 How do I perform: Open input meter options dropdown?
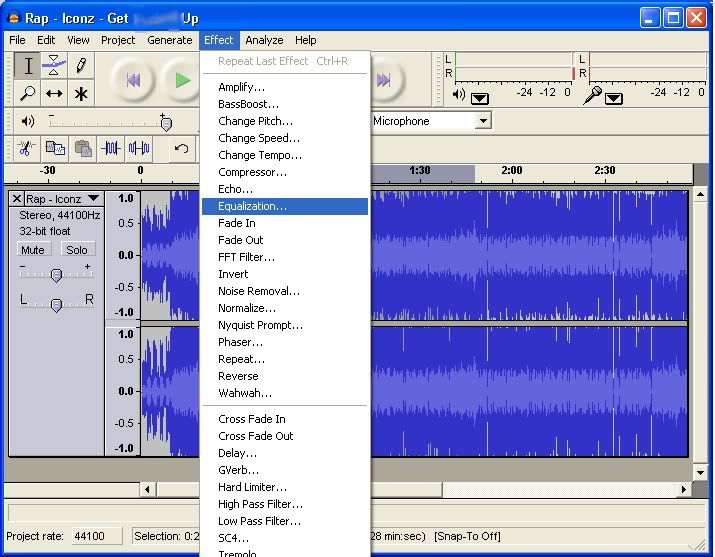click(614, 98)
